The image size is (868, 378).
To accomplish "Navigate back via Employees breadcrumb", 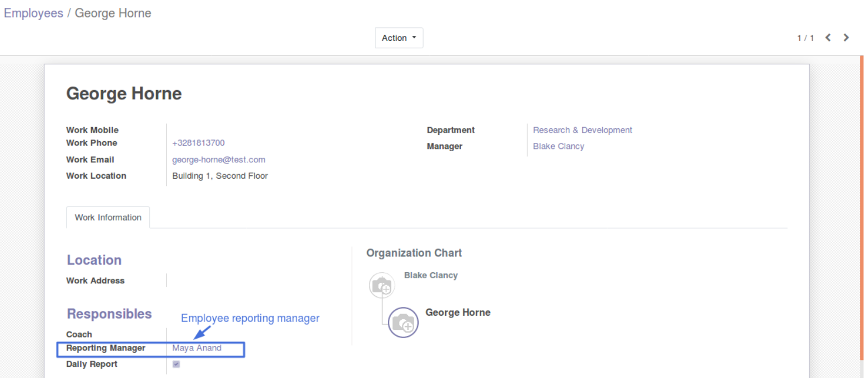I will pos(34,13).
